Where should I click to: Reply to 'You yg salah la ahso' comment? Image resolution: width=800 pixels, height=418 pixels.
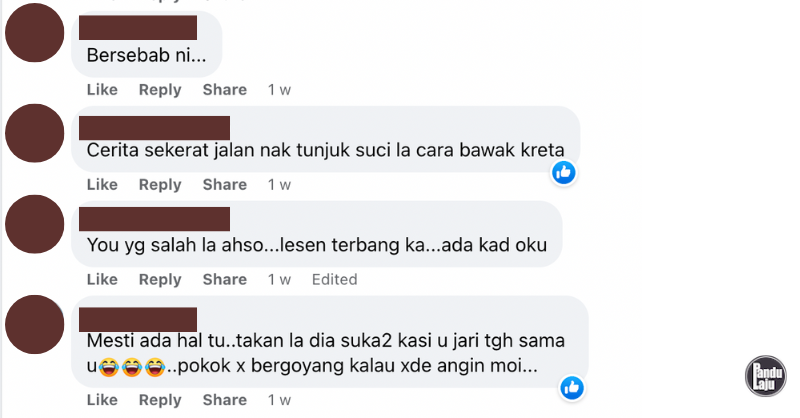160,280
